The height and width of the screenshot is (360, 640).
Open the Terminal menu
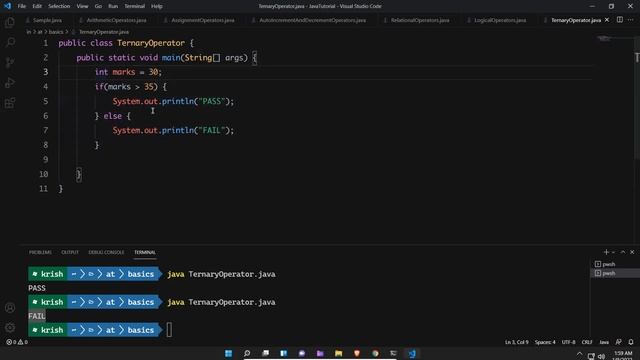pyautogui.click(x=135, y=6)
